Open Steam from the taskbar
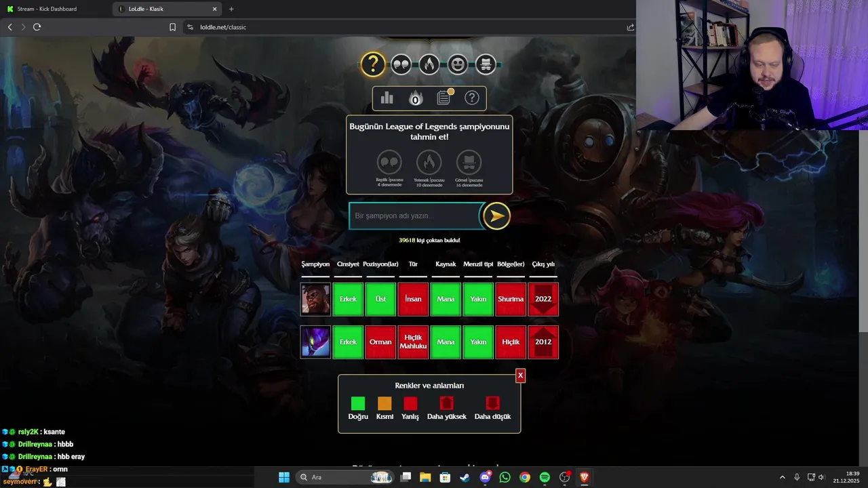 click(x=465, y=477)
